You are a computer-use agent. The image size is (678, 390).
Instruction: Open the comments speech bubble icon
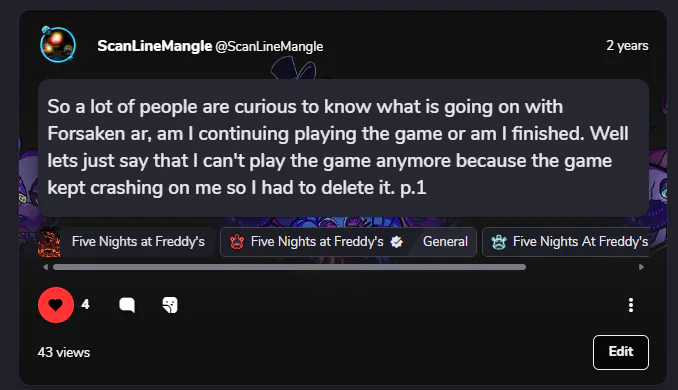[x=127, y=305]
